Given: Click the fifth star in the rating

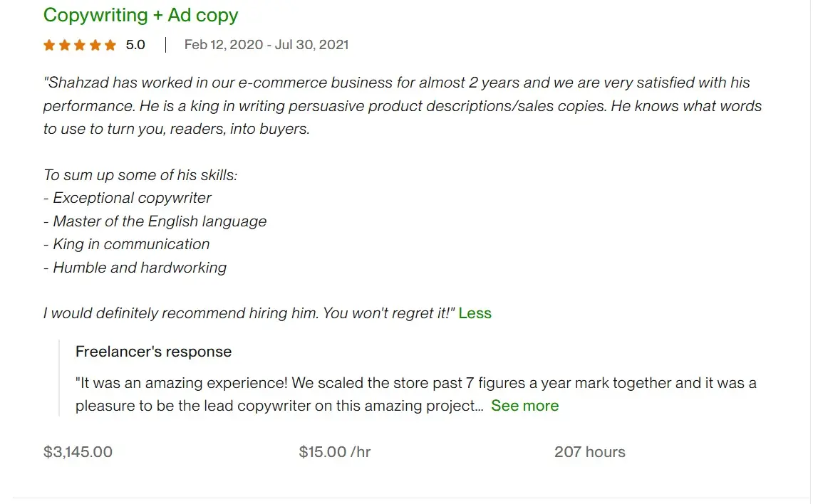Looking at the screenshot, I should tap(111, 44).
